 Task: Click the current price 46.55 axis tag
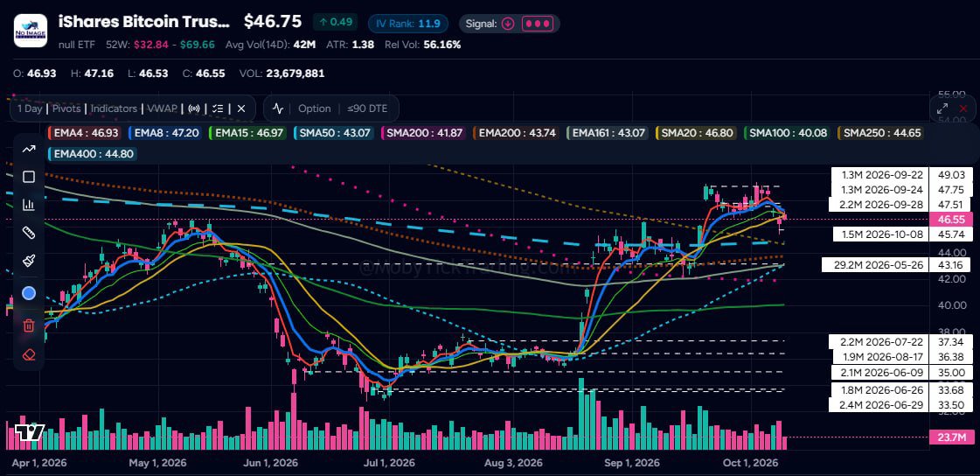(952, 220)
